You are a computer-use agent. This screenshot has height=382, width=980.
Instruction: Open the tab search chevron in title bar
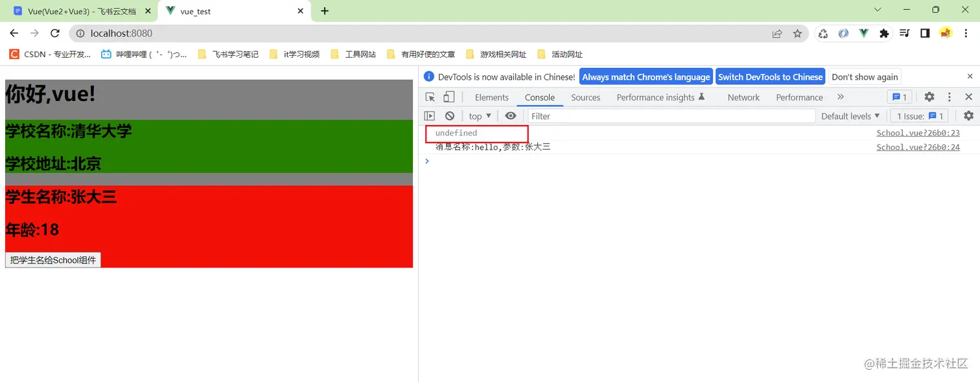click(x=878, y=10)
